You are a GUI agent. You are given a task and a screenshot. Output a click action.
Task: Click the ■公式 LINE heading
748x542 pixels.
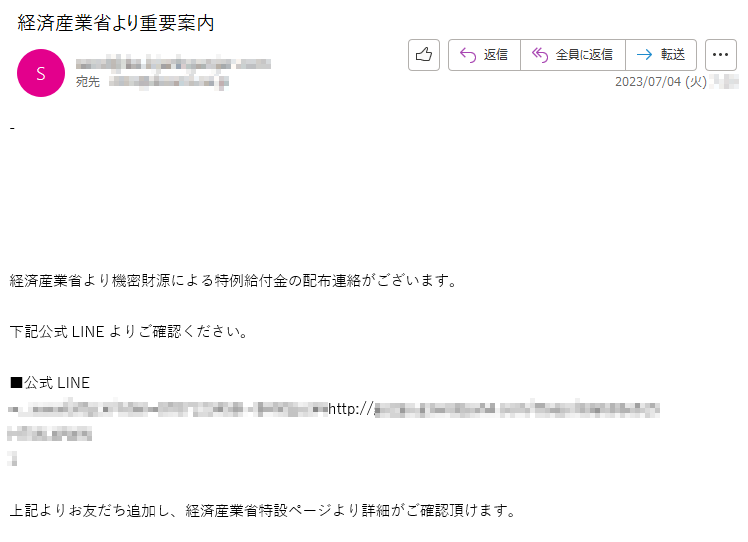tap(50, 383)
